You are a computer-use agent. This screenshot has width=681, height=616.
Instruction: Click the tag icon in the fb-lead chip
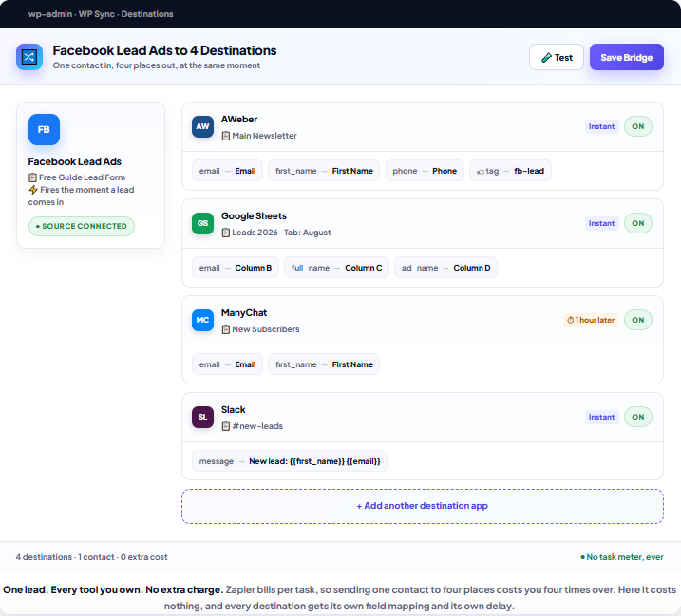pyautogui.click(x=481, y=172)
